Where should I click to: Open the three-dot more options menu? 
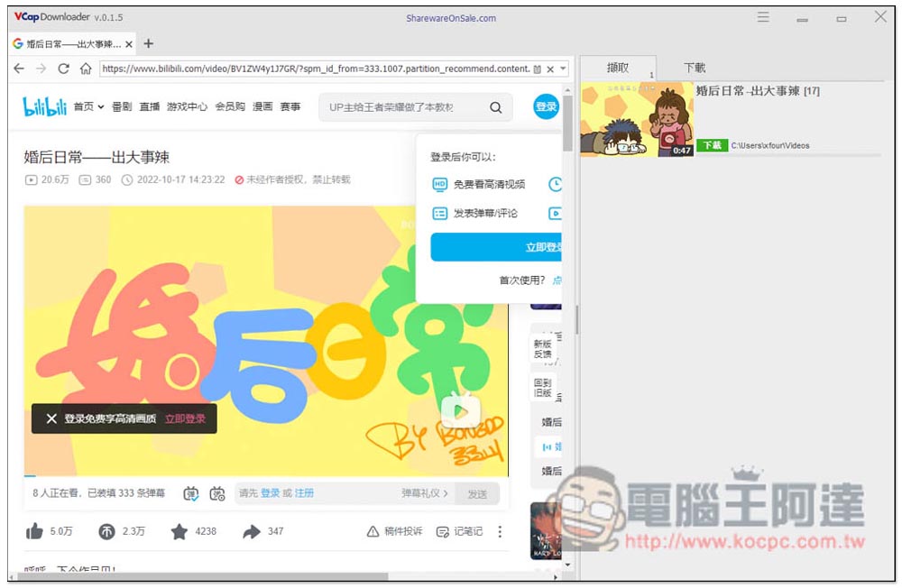coord(501,532)
